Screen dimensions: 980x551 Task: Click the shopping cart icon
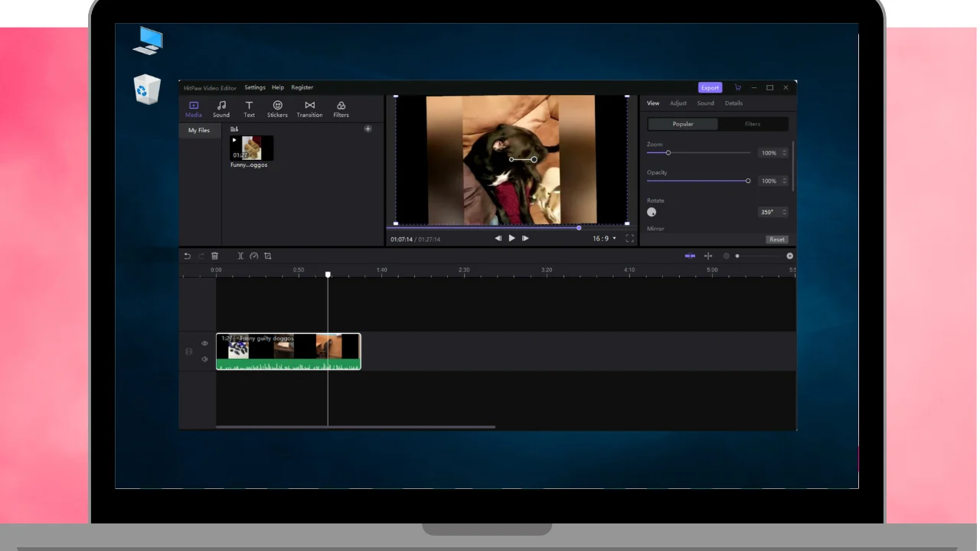[x=737, y=87]
